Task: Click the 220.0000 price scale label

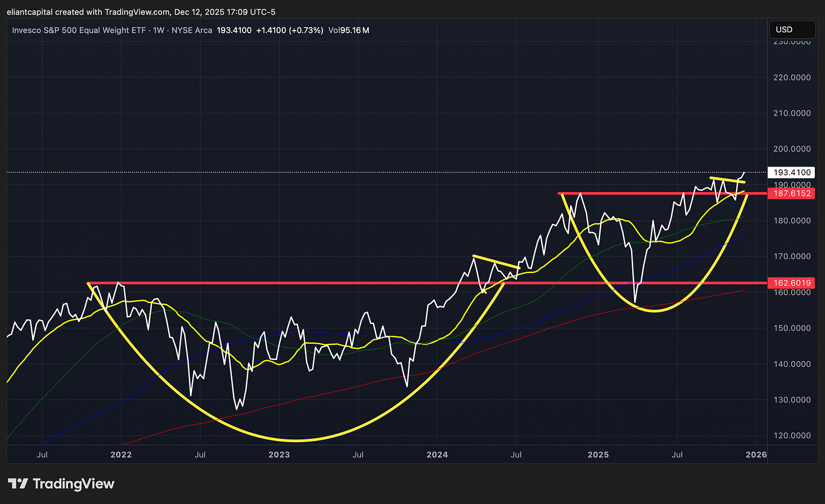Action: point(792,77)
